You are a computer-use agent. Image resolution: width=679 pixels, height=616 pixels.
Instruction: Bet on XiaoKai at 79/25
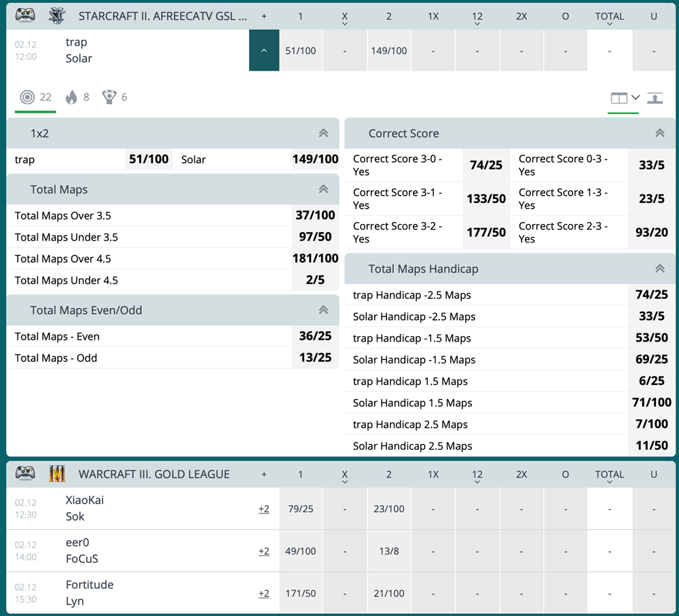coord(301,509)
